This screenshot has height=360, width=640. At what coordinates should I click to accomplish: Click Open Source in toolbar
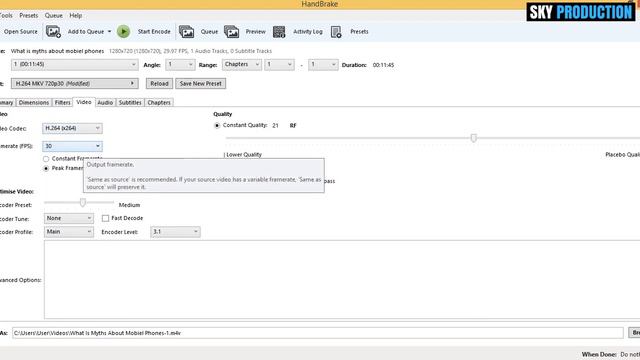pyautogui.click(x=20, y=31)
